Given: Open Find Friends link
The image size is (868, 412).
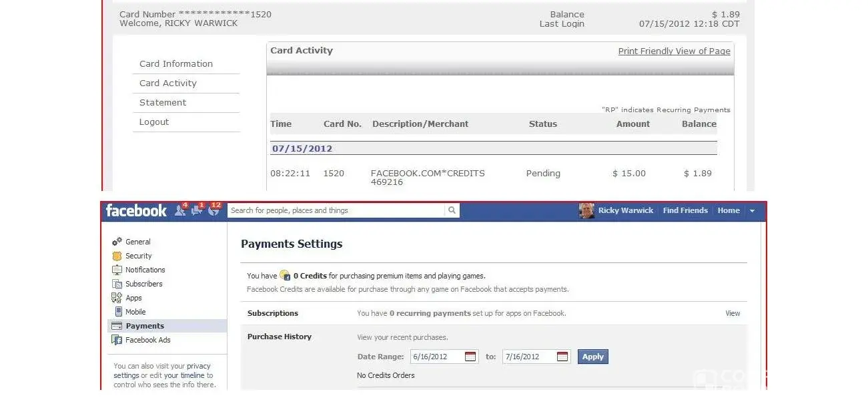Looking at the screenshot, I should (685, 210).
